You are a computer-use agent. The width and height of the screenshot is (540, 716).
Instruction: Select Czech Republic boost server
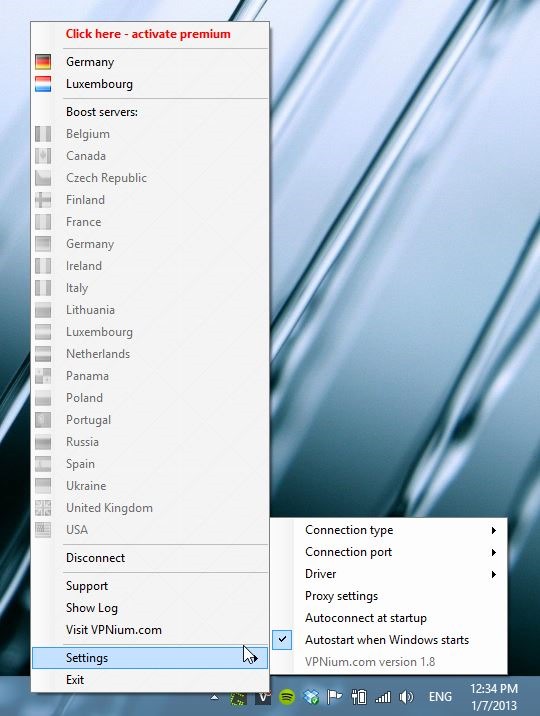coord(150,178)
